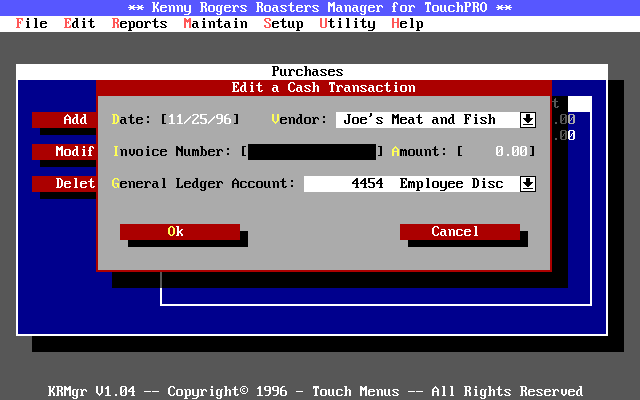Screen dimensions: 640x400
Task: Click the Amount field showing 0.00
Action: (x=496, y=152)
